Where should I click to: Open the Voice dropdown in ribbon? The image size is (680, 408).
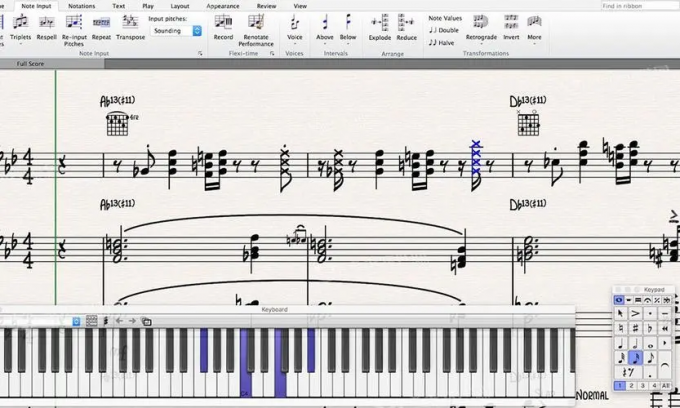click(x=294, y=25)
